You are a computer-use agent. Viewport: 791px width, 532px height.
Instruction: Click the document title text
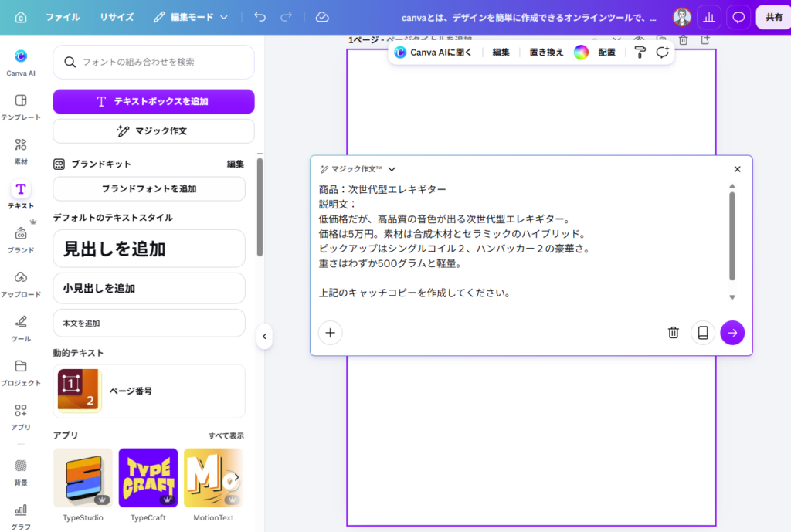(528, 18)
